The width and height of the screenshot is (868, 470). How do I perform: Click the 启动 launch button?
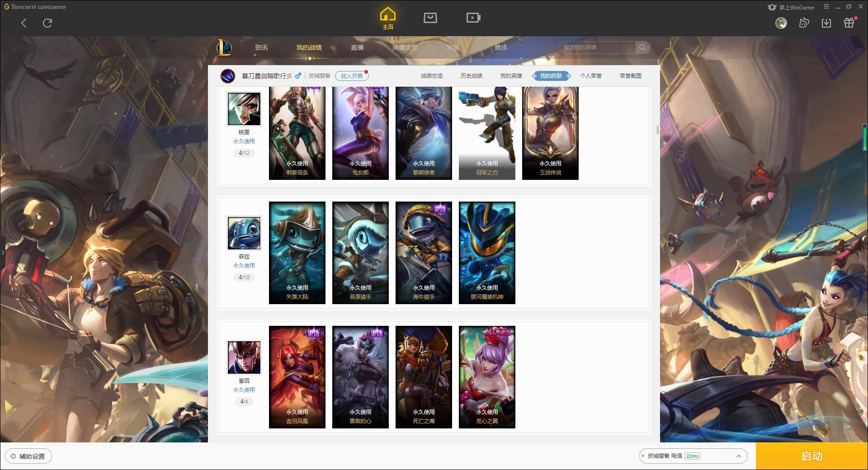coord(812,456)
